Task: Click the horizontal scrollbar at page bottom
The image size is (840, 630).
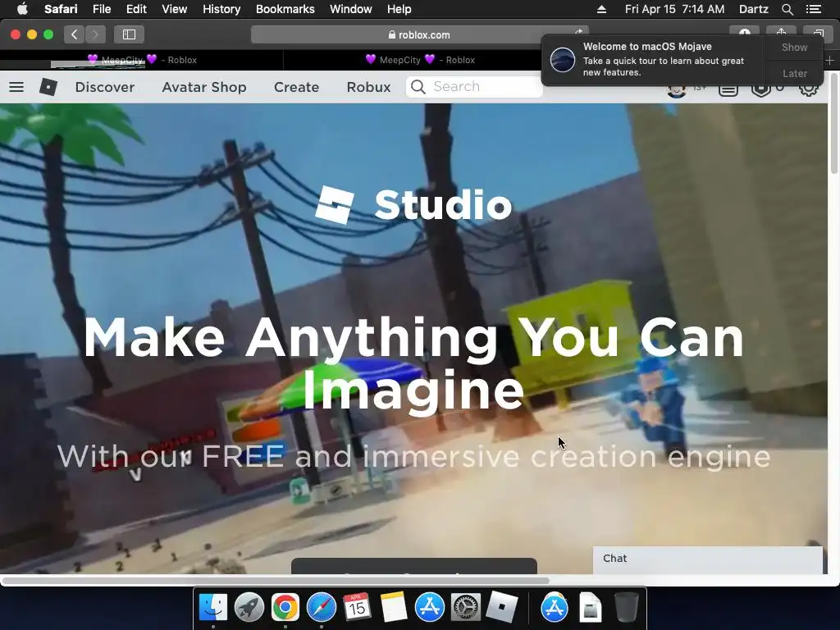Action: click(276, 581)
